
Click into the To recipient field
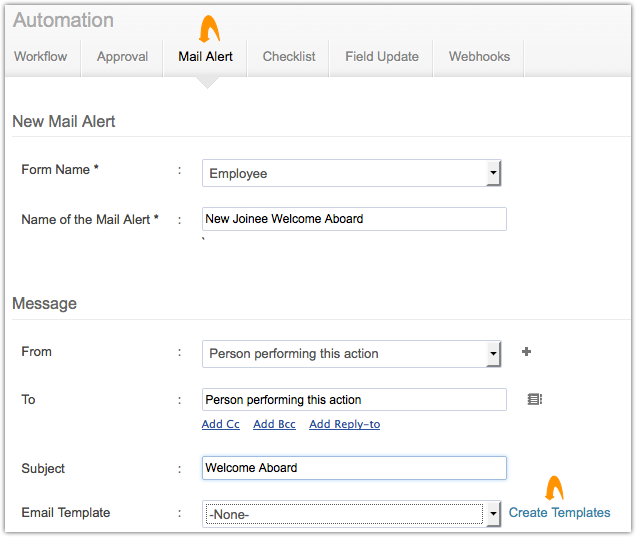click(x=354, y=400)
